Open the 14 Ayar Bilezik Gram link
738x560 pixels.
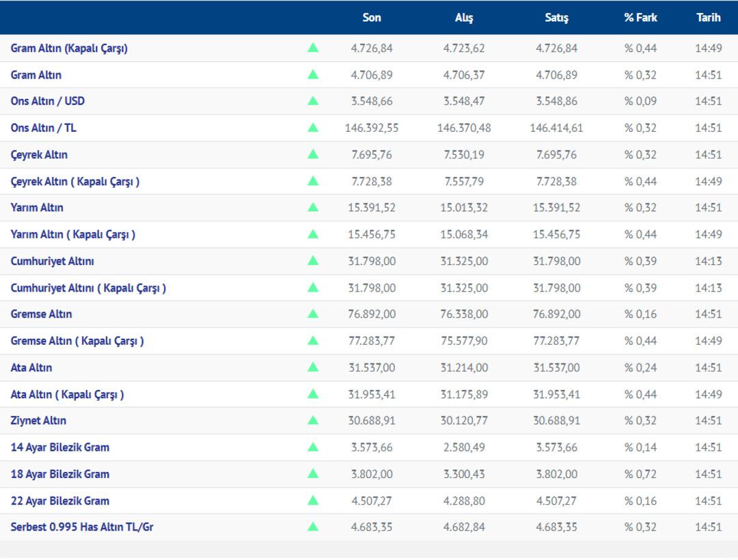tap(60, 447)
